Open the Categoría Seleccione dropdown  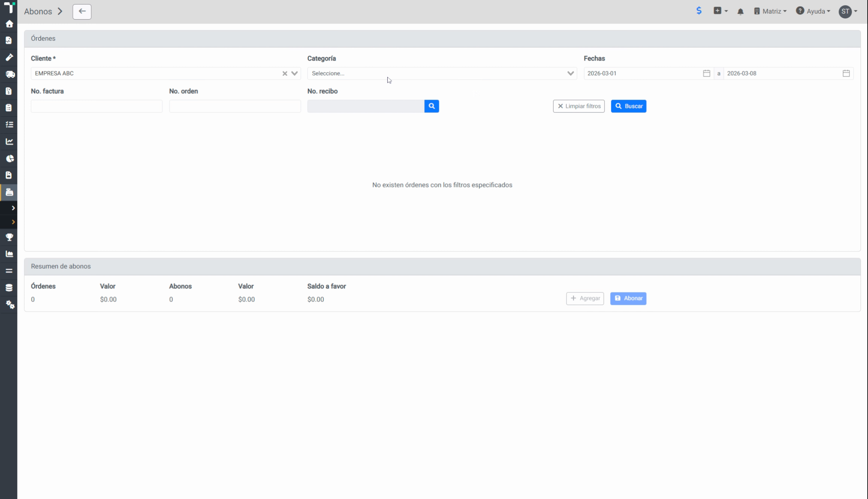pyautogui.click(x=442, y=73)
